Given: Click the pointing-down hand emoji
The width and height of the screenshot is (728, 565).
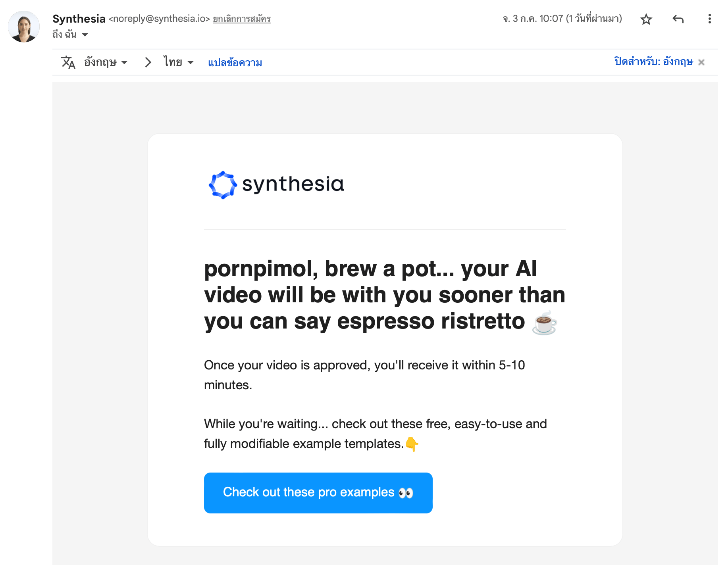Looking at the screenshot, I should (412, 444).
